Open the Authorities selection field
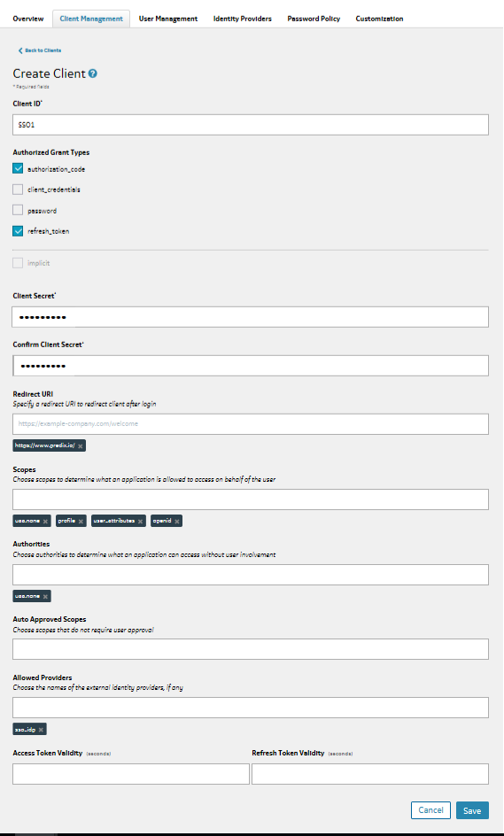The image size is (504, 836). [251, 575]
